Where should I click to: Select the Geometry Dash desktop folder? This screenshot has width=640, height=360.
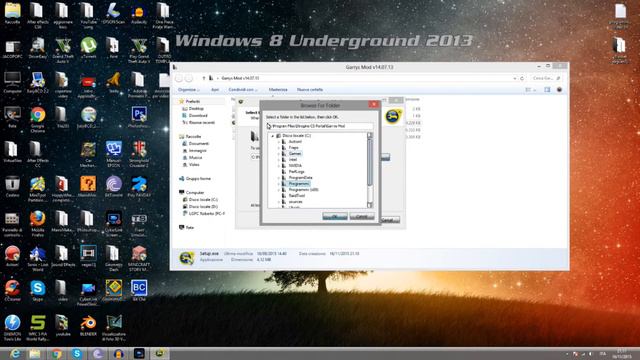coord(113,258)
